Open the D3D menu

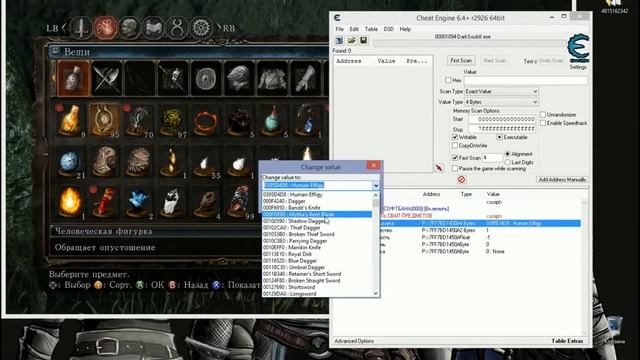(389, 29)
